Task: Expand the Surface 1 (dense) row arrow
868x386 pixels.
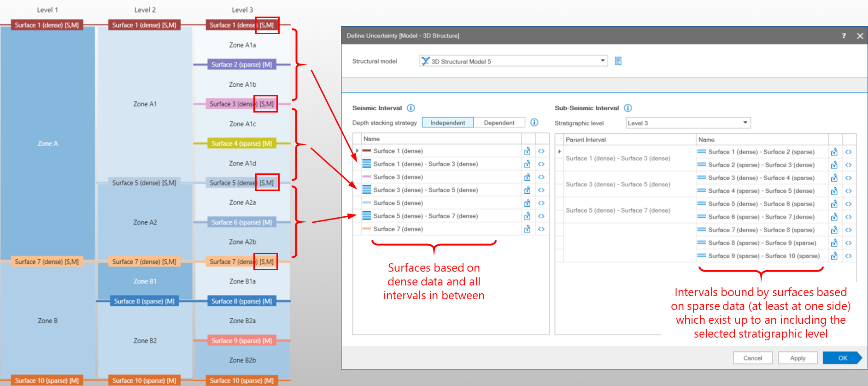Action: (x=357, y=151)
